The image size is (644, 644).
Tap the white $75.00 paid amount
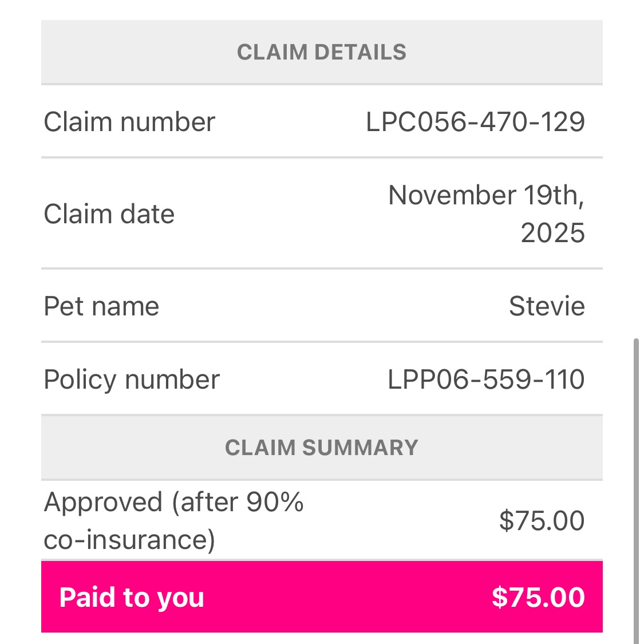tap(538, 598)
